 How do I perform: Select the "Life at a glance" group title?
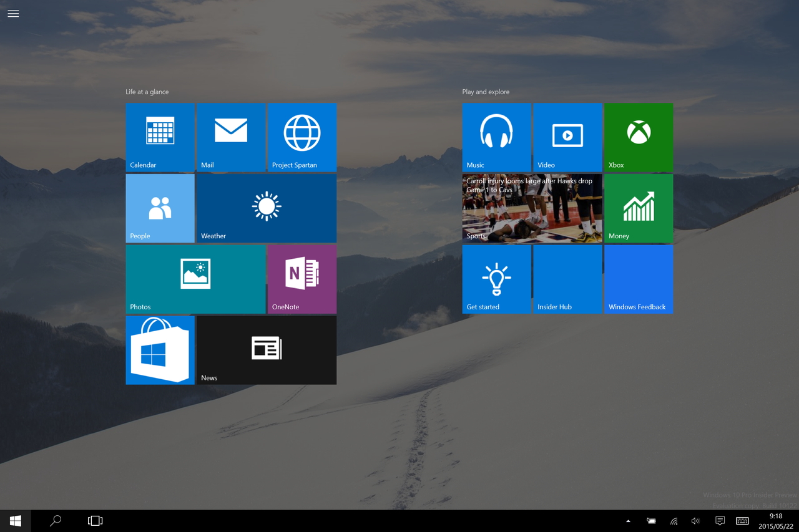point(147,92)
